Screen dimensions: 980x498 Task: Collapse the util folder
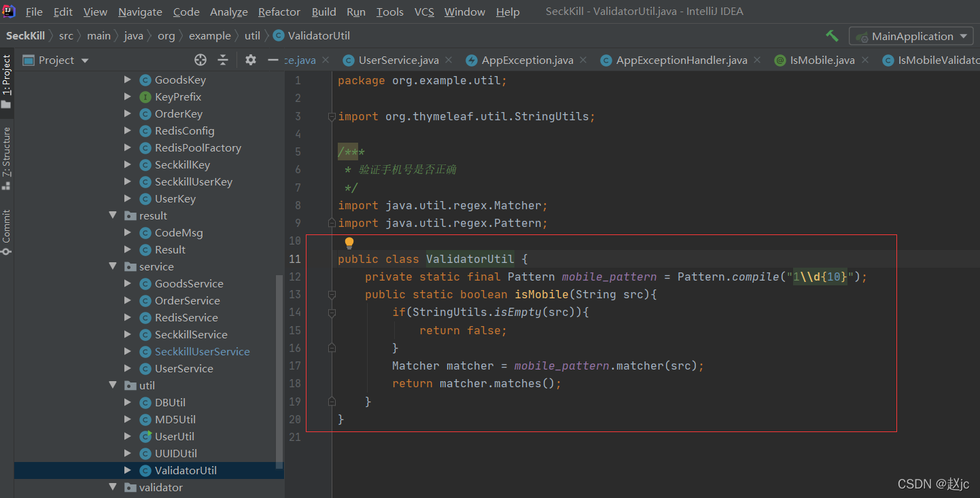[x=113, y=385]
